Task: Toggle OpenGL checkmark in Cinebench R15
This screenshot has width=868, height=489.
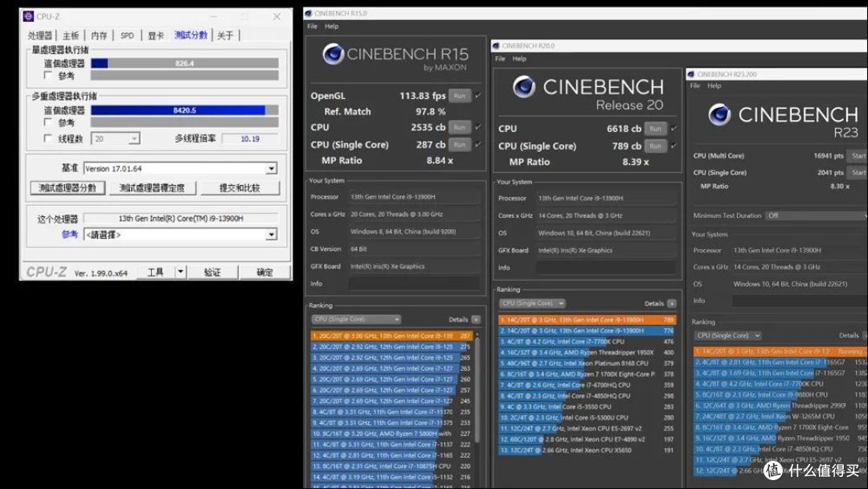Action: coord(477,95)
